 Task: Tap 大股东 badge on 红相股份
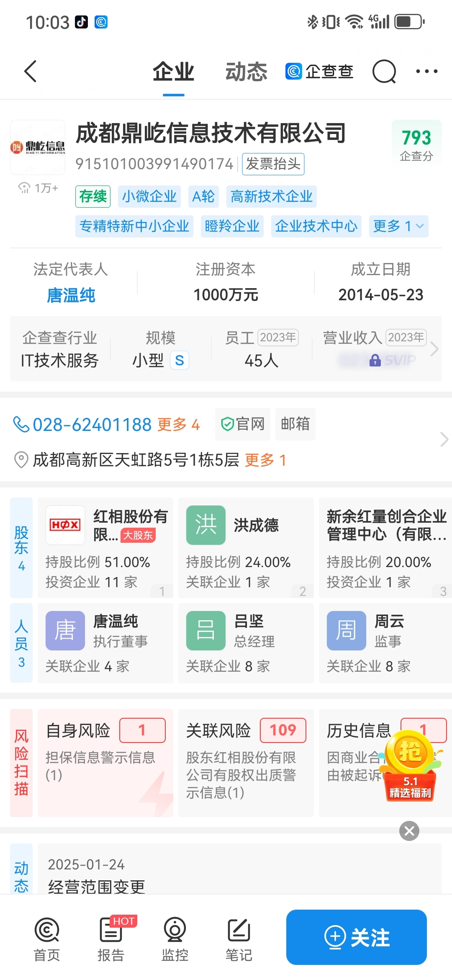138,535
